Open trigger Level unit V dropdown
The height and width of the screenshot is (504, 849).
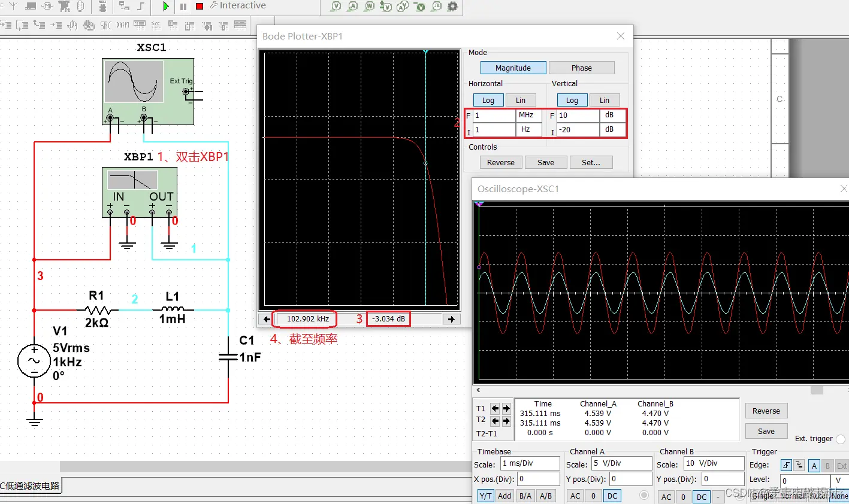[x=839, y=481]
